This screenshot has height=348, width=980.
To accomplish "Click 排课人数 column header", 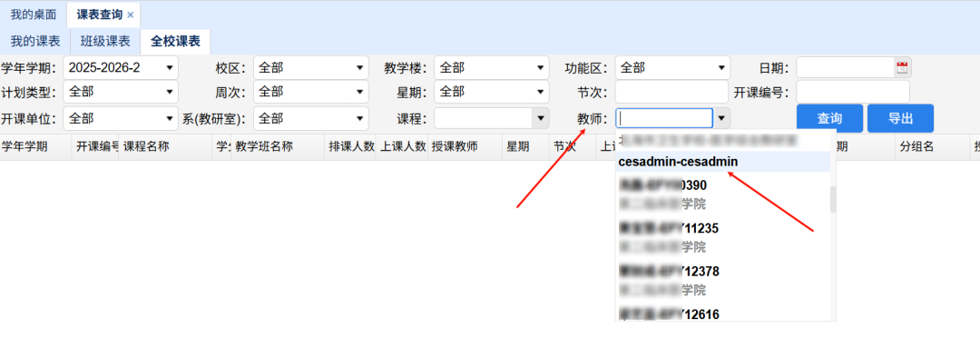I will pos(350,147).
